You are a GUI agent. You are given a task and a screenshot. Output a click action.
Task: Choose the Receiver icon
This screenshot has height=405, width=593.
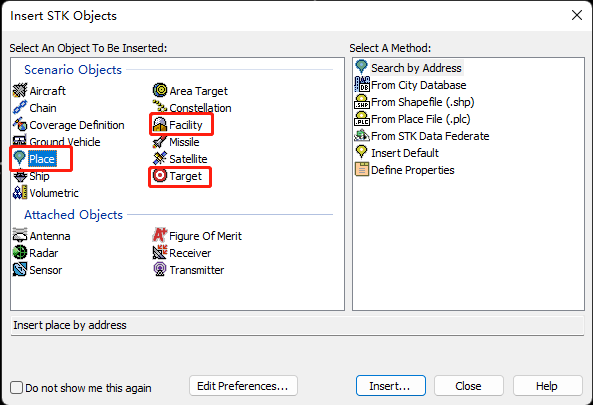[x=160, y=252]
